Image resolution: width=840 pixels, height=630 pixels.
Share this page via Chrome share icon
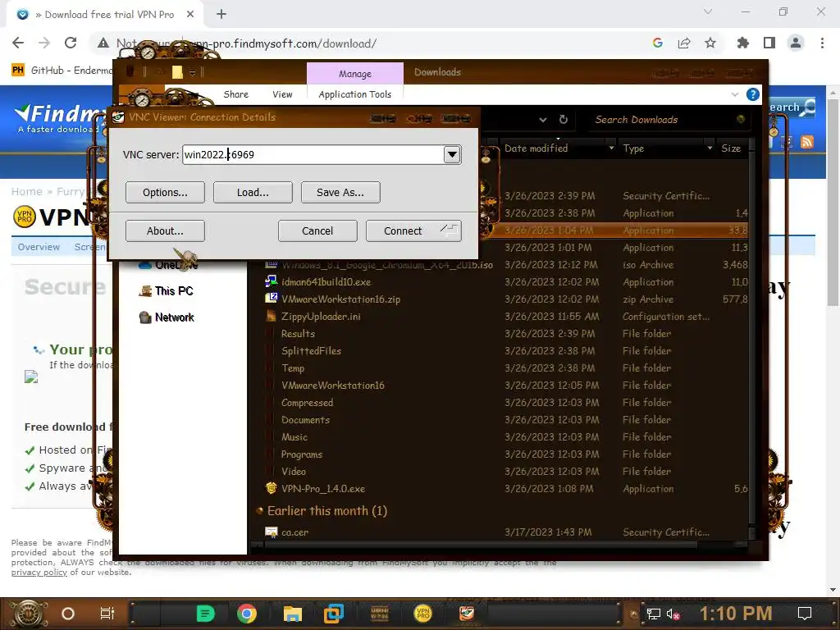684,43
